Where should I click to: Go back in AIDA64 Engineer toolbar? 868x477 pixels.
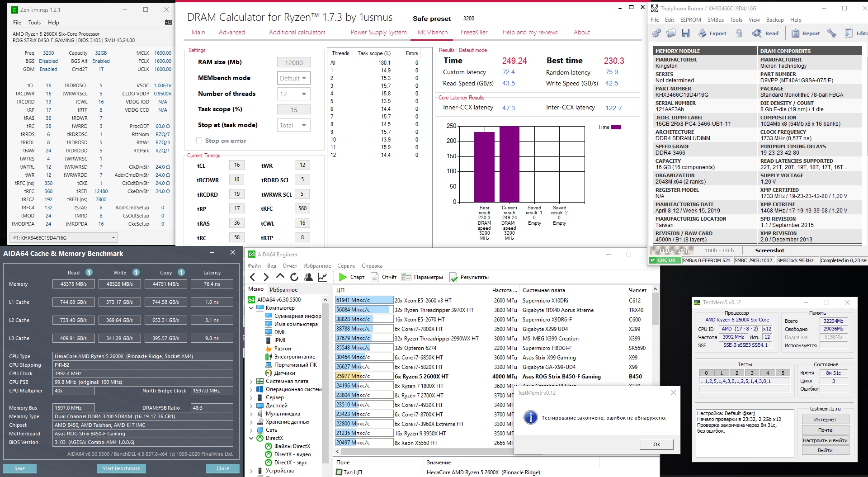[x=253, y=277]
